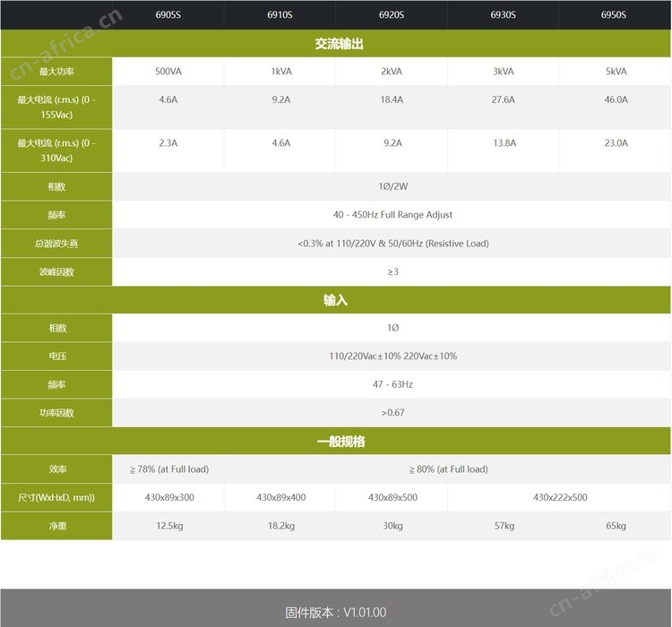Click the 430x222x500 dimension cell
The height and width of the screenshot is (627, 672).
coord(560,498)
